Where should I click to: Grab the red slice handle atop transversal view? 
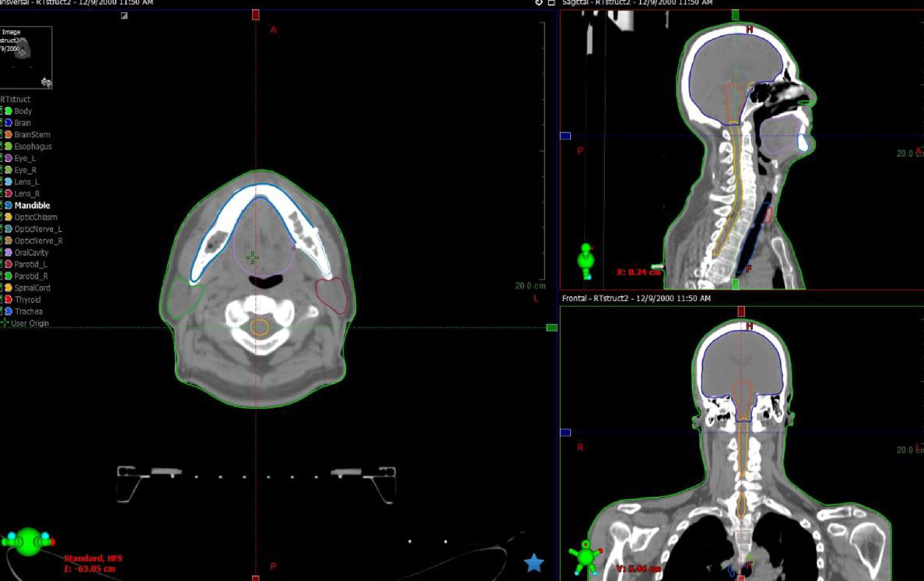pyautogui.click(x=256, y=15)
